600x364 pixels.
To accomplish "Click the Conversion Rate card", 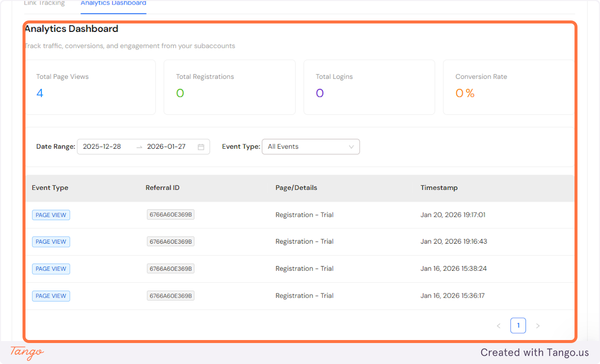I will coord(508,87).
